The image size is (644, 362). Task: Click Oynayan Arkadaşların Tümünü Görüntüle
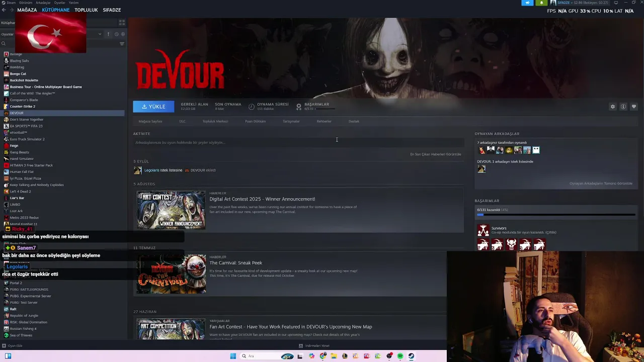pos(601,184)
